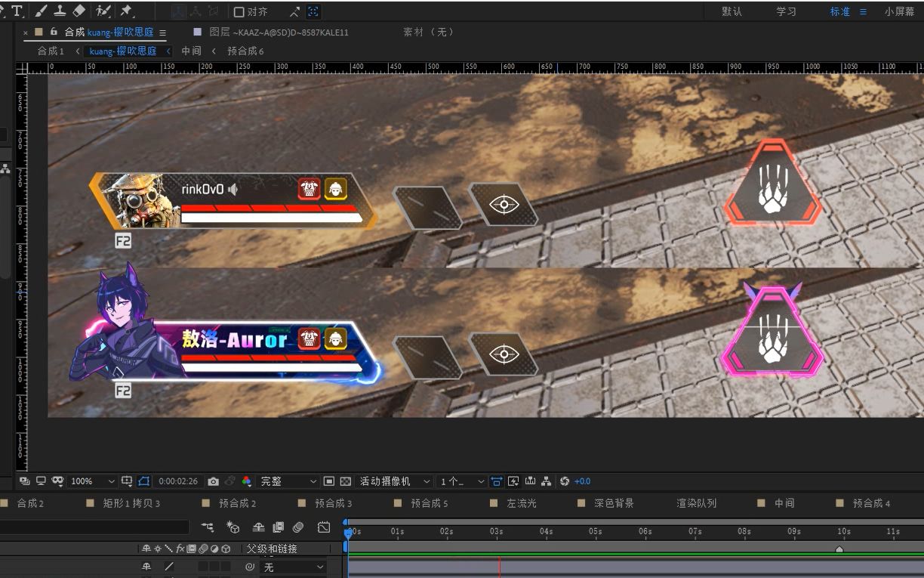Click the +0.0 exposure value
The height and width of the screenshot is (578, 924).
582,481
